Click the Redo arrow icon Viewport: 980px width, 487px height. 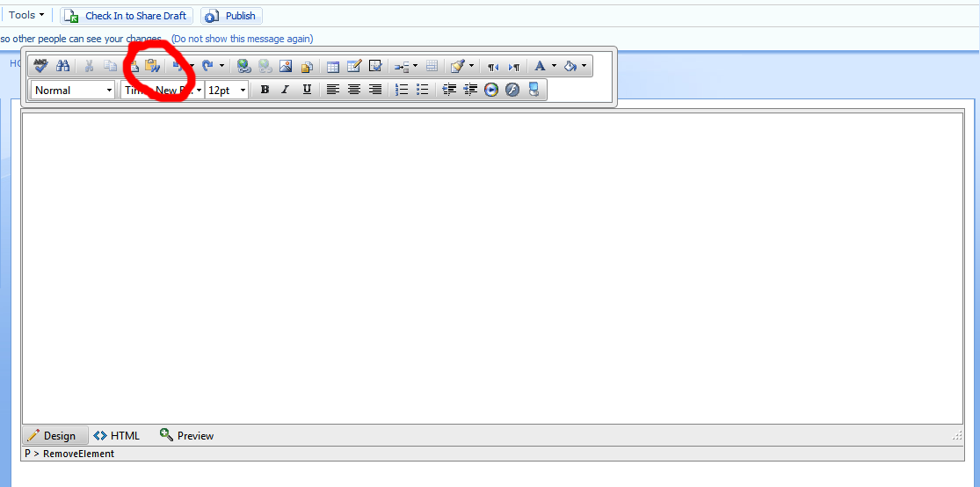click(207, 66)
